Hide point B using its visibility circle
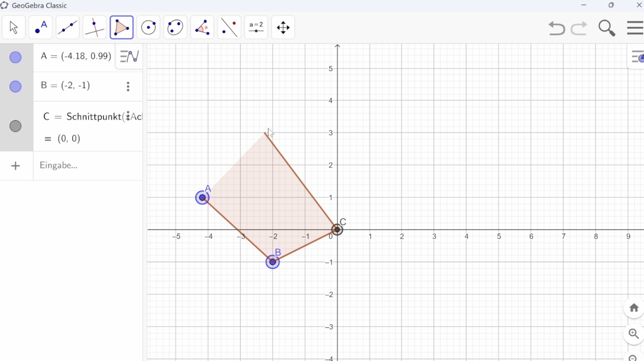644x361 pixels. click(16, 86)
